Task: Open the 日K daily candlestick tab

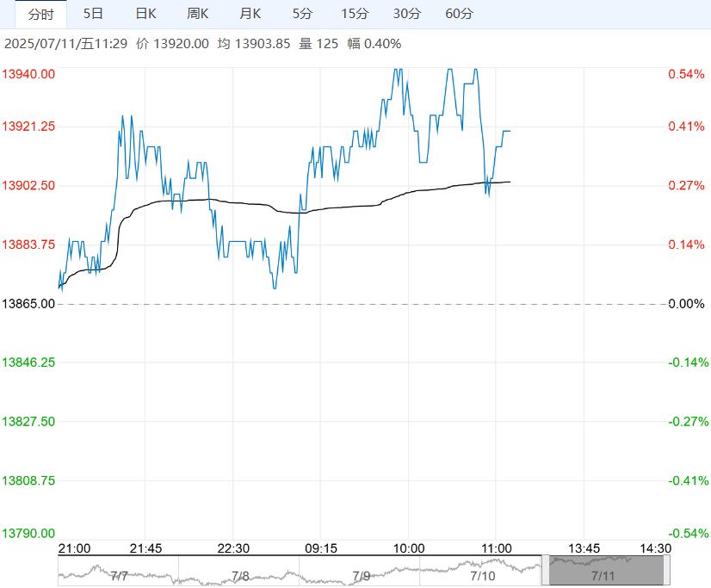Action: [145, 14]
